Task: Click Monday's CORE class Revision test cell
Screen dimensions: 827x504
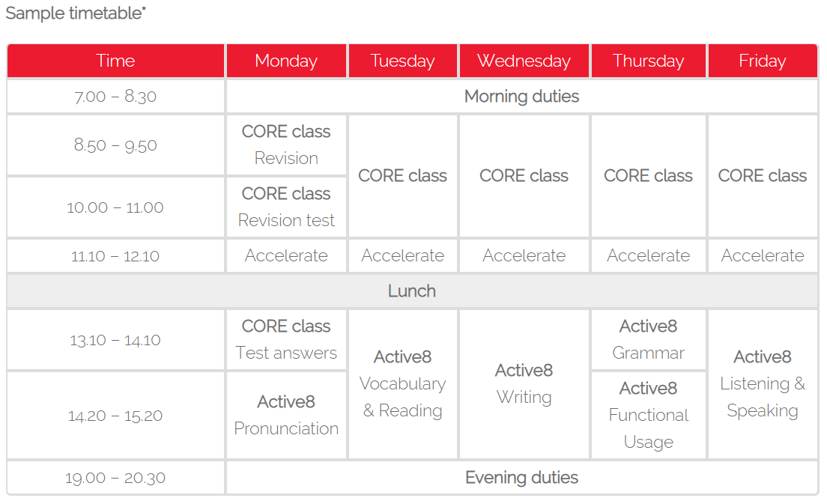Action: pos(286,207)
